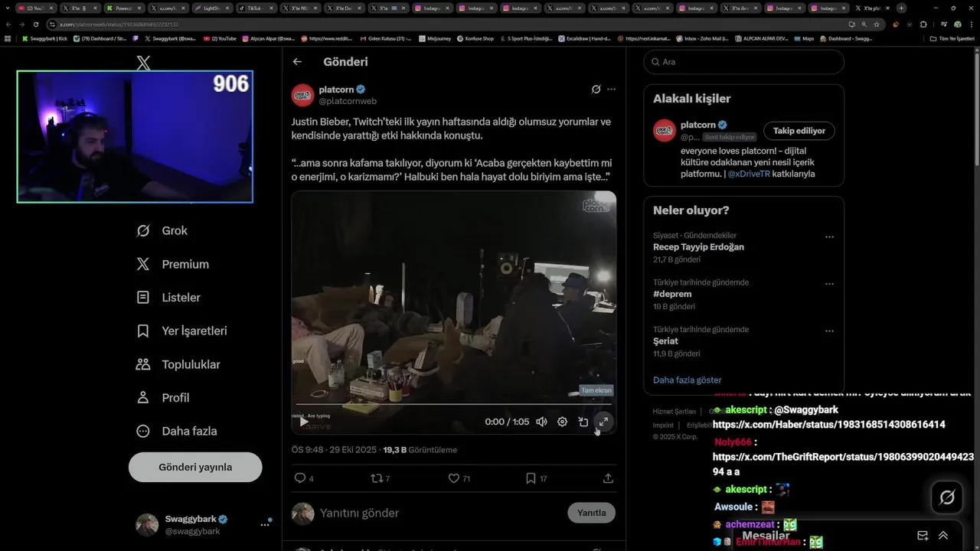This screenshot has width=980, height=551.
Task: Open Yer İşaretleri bookmarks page
Action: [181, 331]
